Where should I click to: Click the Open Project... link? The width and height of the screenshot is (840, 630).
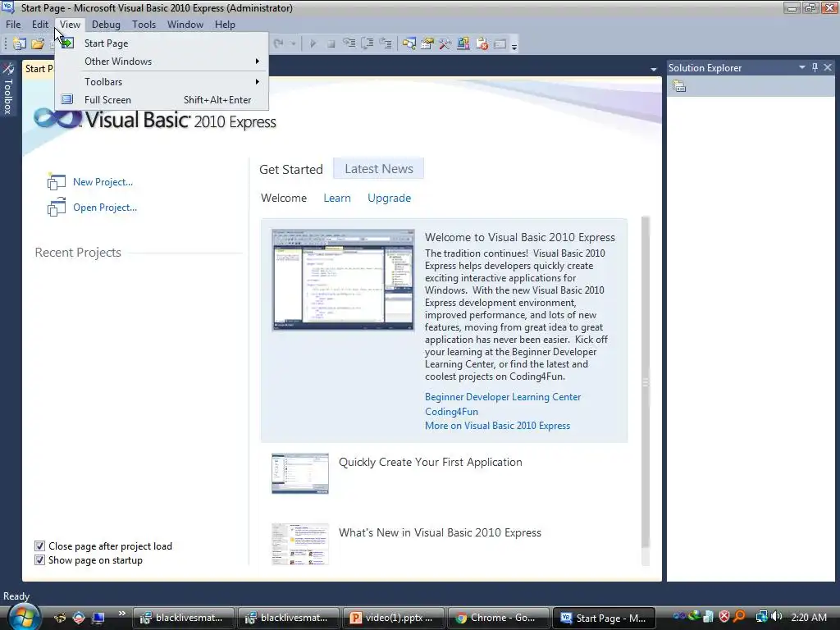[105, 208]
